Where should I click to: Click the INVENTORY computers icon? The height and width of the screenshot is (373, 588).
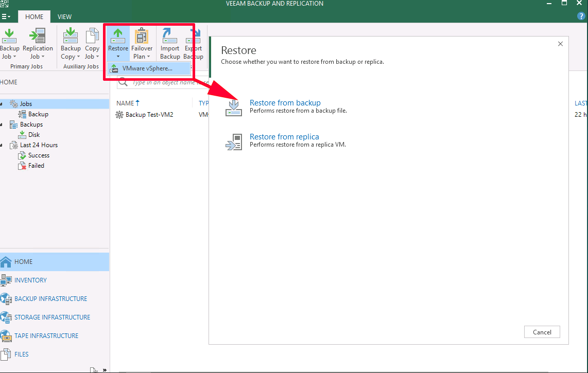click(6, 280)
